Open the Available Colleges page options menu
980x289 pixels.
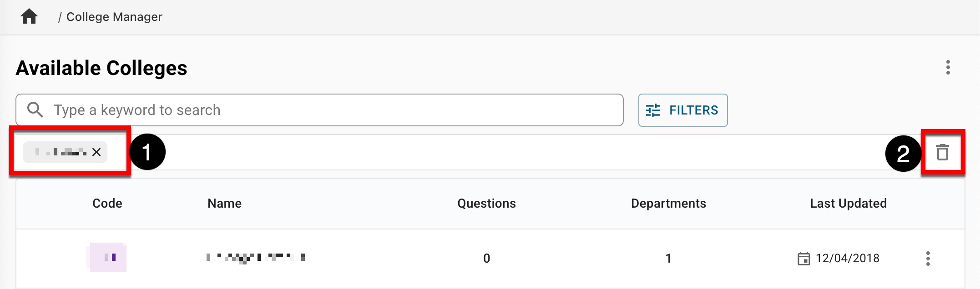[x=948, y=68]
